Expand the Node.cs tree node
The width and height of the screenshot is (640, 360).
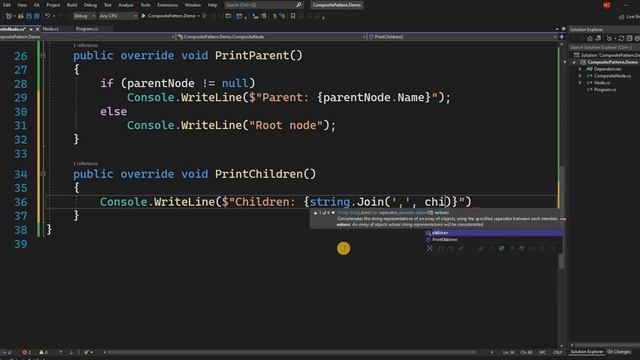pyautogui.click(x=580, y=83)
